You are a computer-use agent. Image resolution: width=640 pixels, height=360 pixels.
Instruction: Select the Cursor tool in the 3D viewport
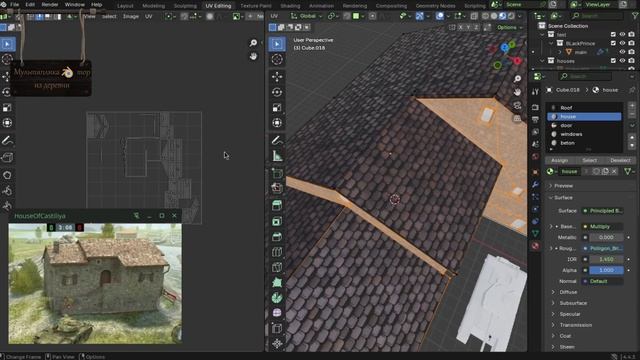tap(277, 59)
